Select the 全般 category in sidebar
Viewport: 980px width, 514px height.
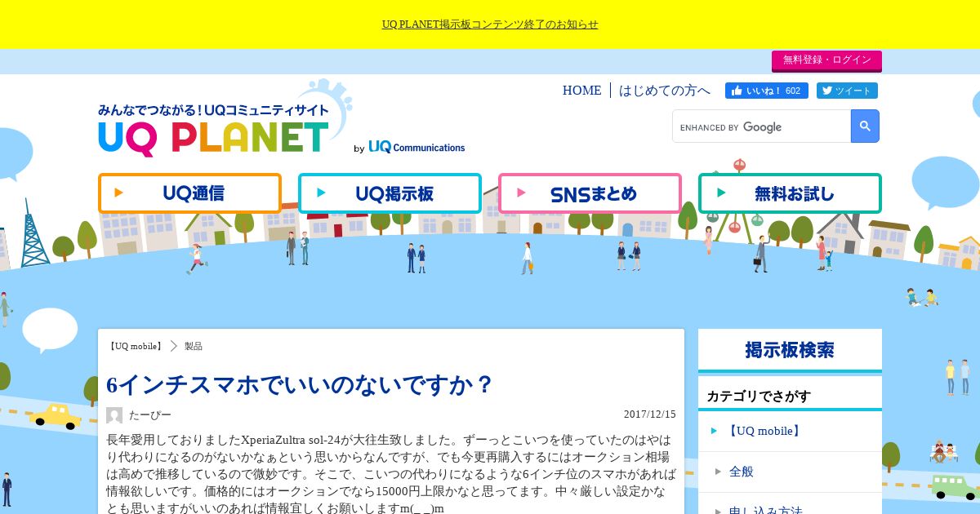(790, 472)
